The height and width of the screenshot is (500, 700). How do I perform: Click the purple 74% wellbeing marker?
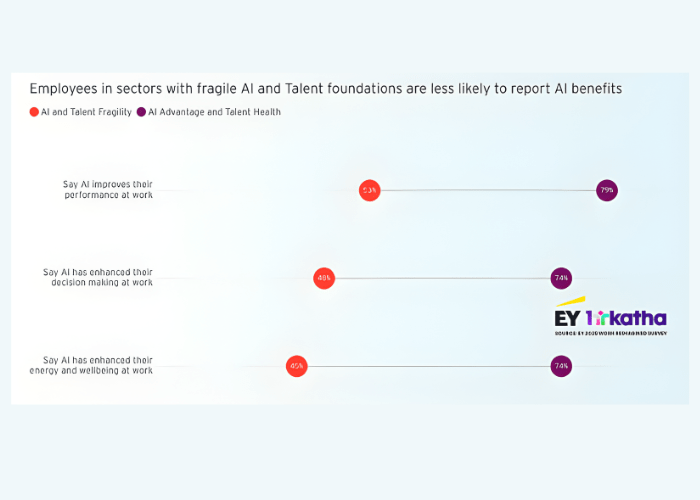[x=561, y=367]
